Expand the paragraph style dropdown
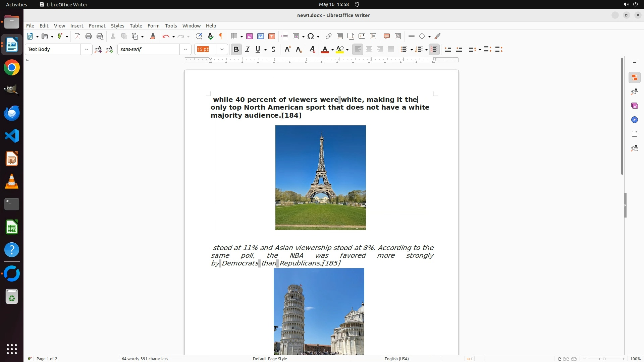 [x=87, y=49]
